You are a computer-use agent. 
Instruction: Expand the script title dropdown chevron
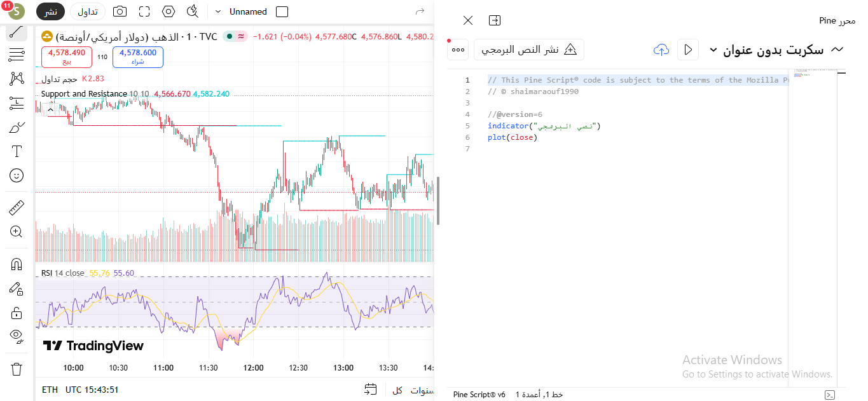point(713,50)
